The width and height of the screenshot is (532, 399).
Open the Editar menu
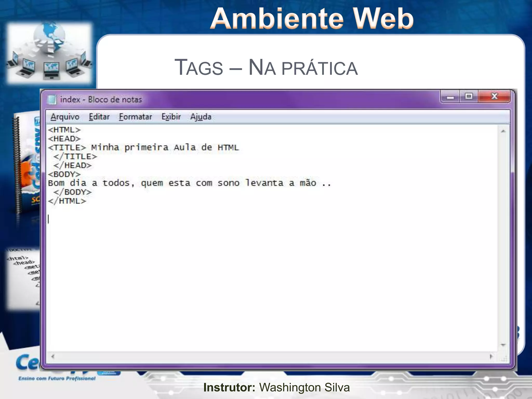tap(99, 117)
